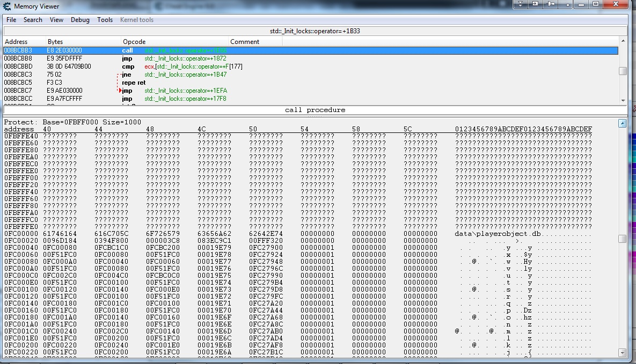Click disassembler scrollbar up arrow
Image resolution: width=636 pixels, height=364 pixels.
click(x=623, y=41)
